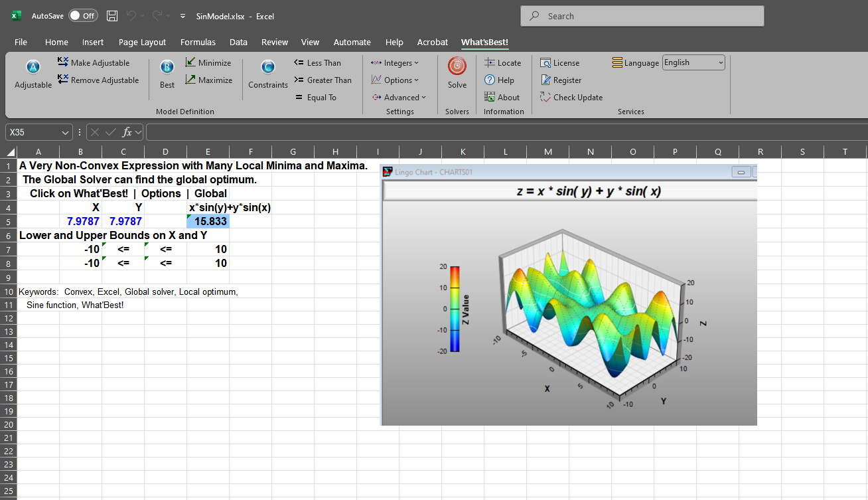Select the Keywords text cell
The width and height of the screenshot is (868, 500).
pyautogui.click(x=128, y=292)
